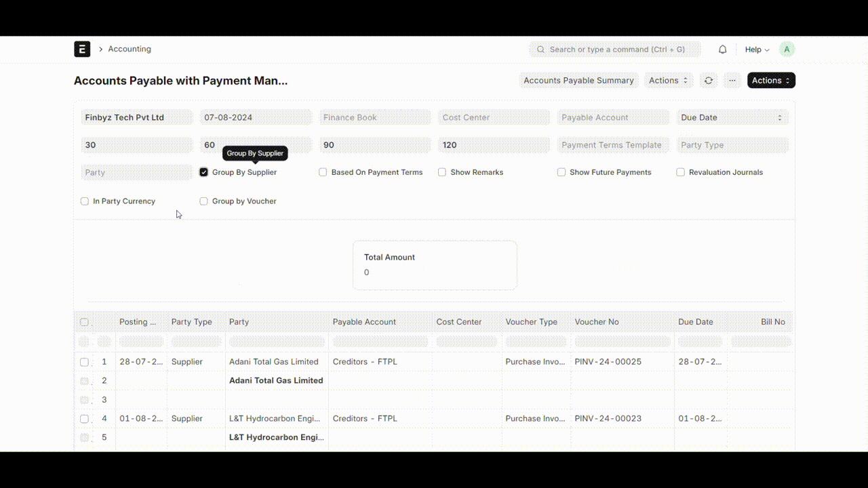Edit ageing range field 90
Screen dimensions: 868x488
click(x=375, y=145)
